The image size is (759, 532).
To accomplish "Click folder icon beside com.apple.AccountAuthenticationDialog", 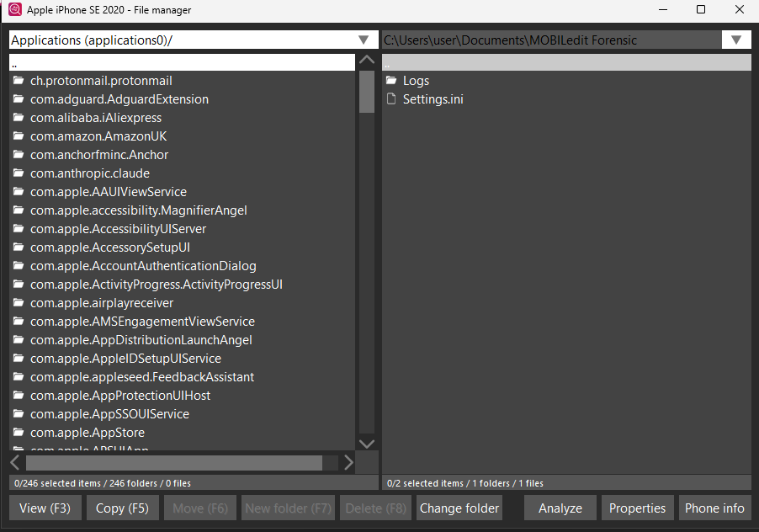I will [19, 265].
